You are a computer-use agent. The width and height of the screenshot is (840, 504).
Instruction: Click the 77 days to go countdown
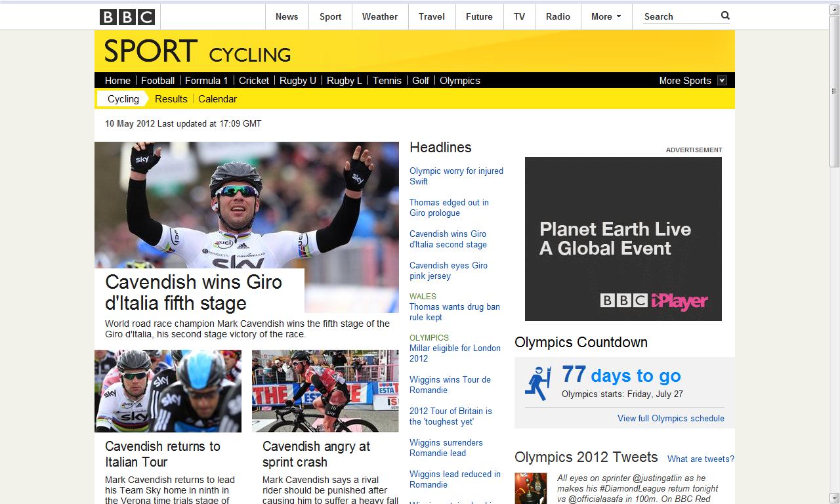point(621,375)
